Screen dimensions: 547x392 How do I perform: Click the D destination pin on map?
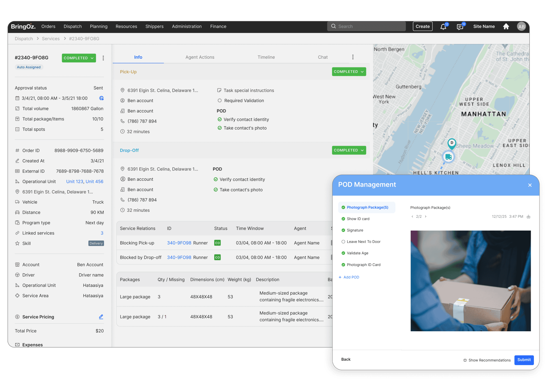[452, 144]
